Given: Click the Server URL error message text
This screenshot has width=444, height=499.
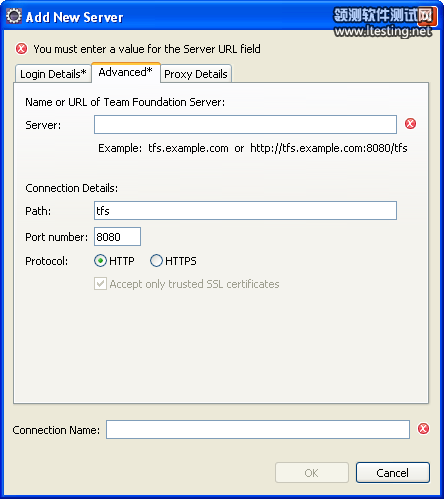Looking at the screenshot, I should click(147, 49).
